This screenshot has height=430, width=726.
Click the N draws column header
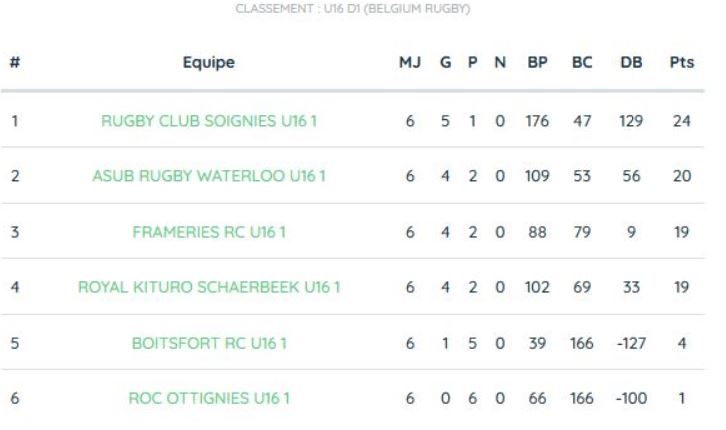click(x=500, y=62)
